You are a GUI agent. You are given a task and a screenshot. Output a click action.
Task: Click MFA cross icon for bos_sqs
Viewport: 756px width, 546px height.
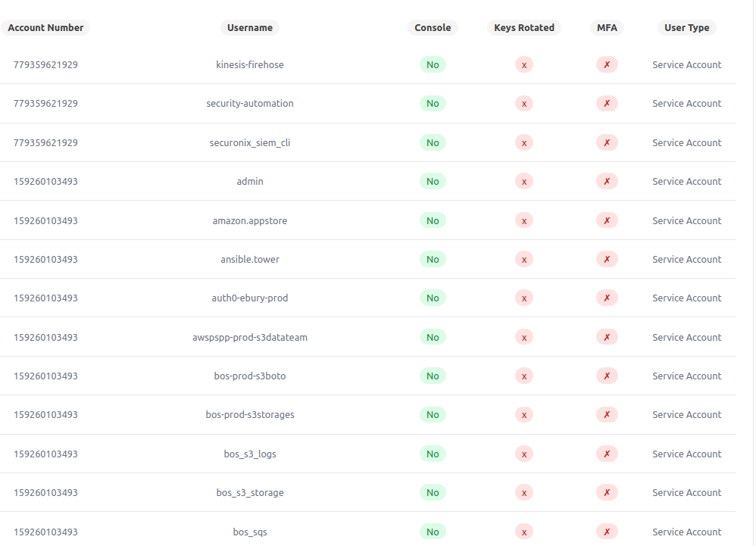(607, 532)
